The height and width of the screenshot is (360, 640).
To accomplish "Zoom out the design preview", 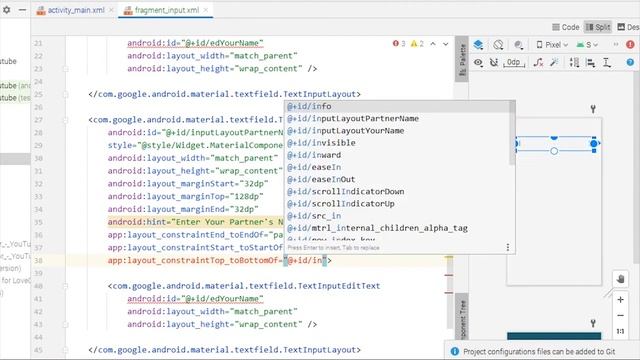I will click(x=620, y=316).
